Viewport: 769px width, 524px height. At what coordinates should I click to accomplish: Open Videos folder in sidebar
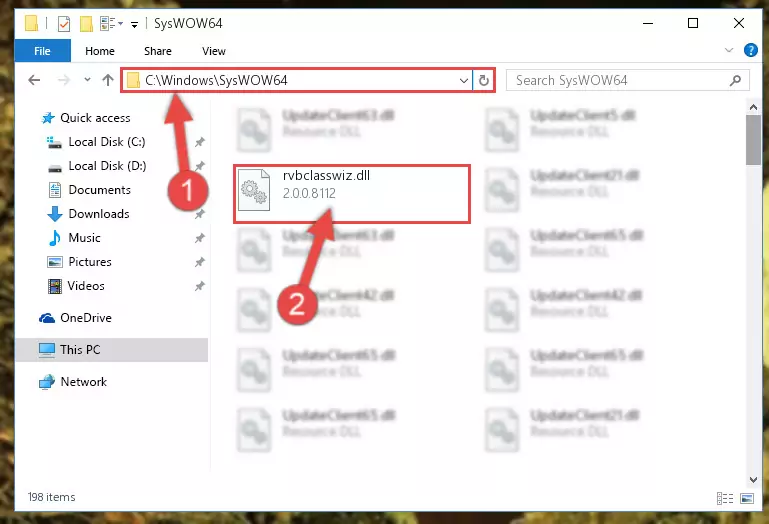pos(86,286)
